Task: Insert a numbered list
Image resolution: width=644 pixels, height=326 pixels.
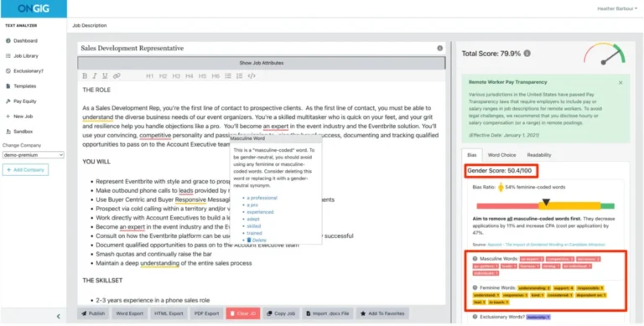Action: point(240,76)
